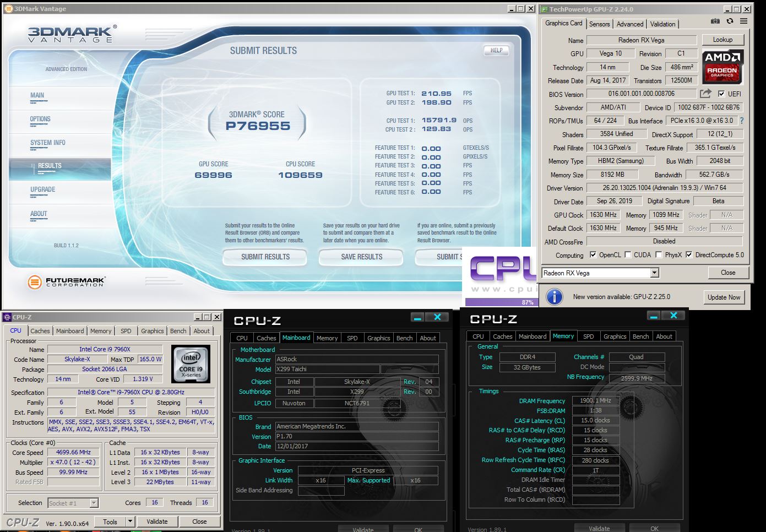766x532 pixels.
Task: Open Graphics tab in light CPU-Z window
Action: [153, 331]
